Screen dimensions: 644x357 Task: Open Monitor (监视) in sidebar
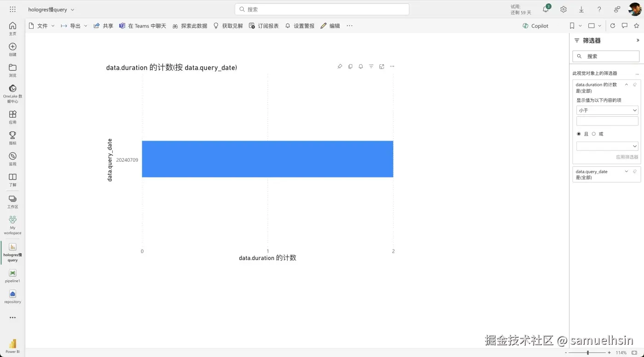[12, 159]
